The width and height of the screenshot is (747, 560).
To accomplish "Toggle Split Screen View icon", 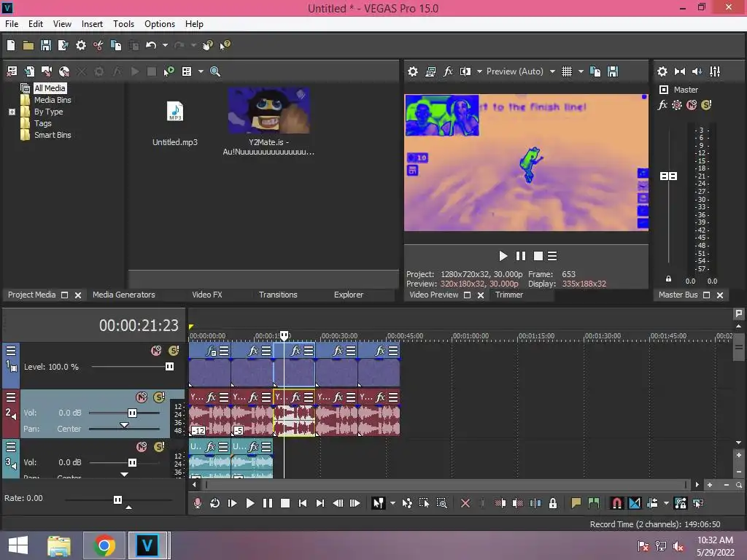I will (465, 71).
